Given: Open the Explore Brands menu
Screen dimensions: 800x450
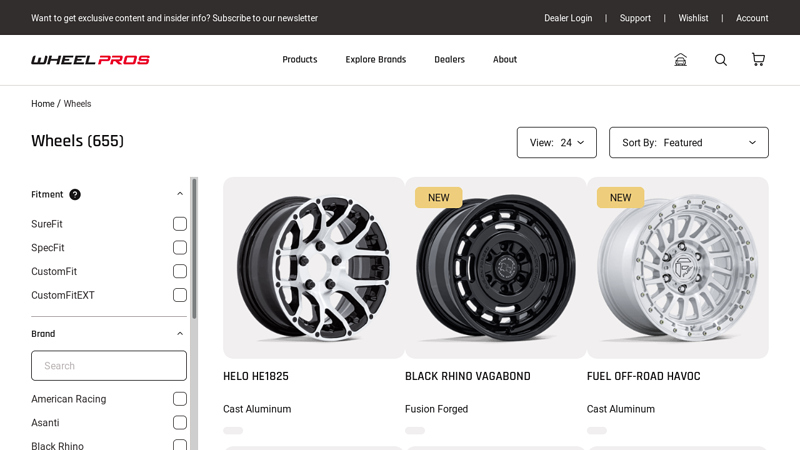Looking at the screenshot, I should coord(376,60).
